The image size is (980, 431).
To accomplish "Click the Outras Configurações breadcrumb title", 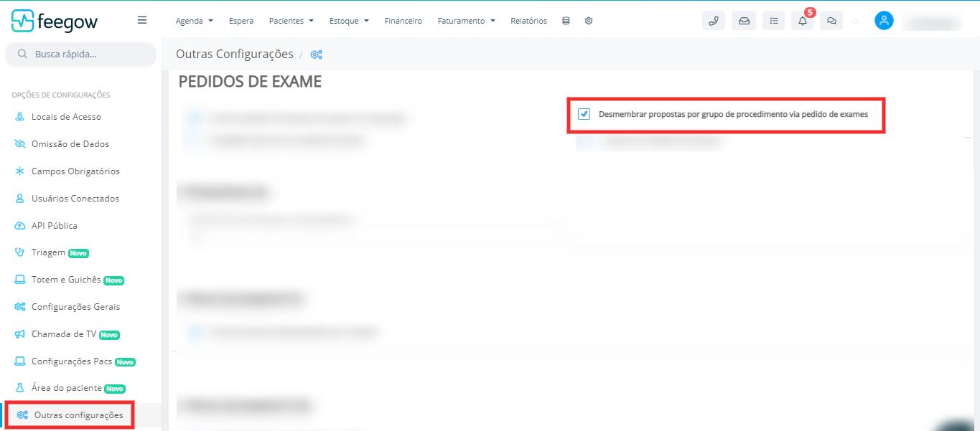I will (x=235, y=54).
